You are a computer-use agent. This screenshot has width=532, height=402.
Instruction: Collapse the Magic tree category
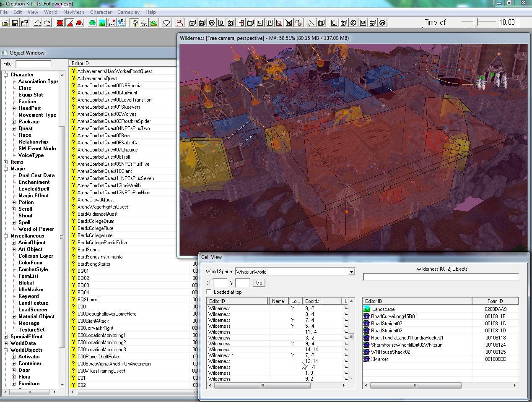(6, 169)
